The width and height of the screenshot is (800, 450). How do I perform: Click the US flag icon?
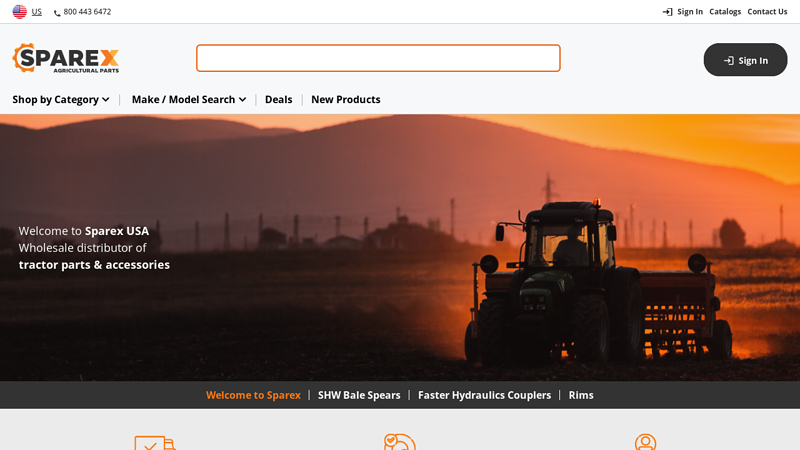[x=19, y=12]
